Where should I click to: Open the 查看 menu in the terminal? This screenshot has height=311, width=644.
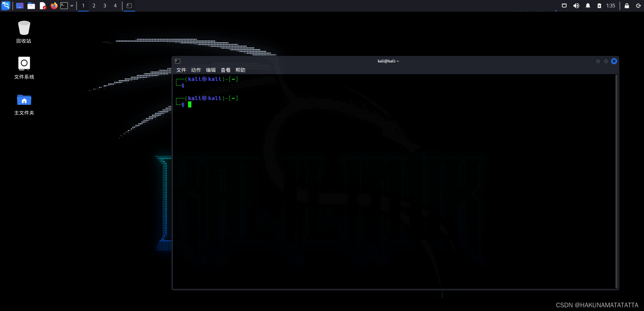pos(225,70)
